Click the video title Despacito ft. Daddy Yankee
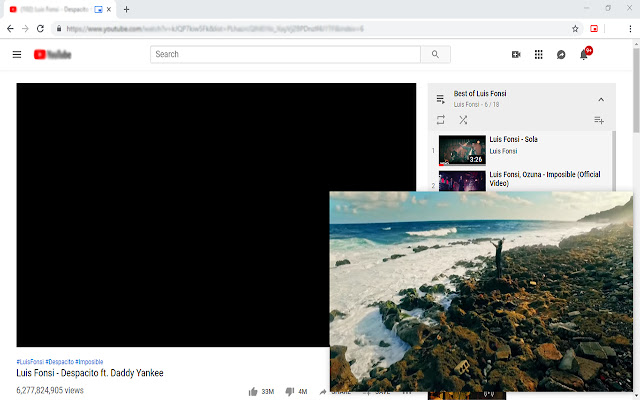The width and height of the screenshot is (640, 400). (x=90, y=373)
